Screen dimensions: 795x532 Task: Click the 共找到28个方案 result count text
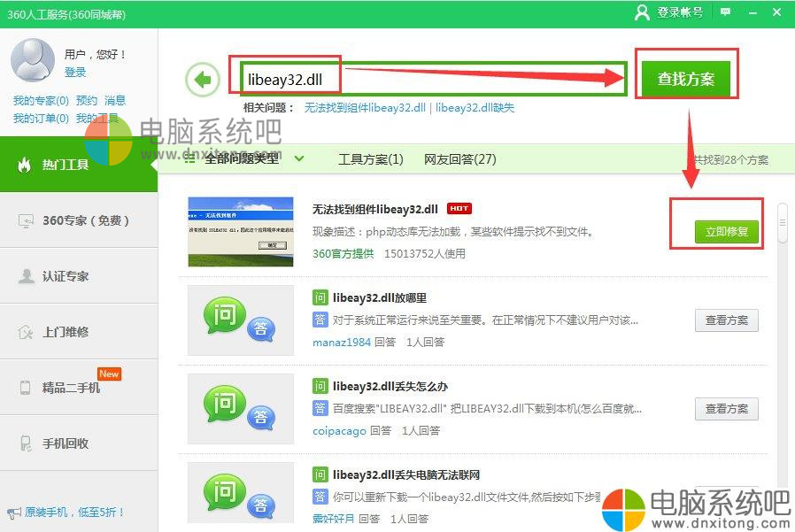(731, 159)
